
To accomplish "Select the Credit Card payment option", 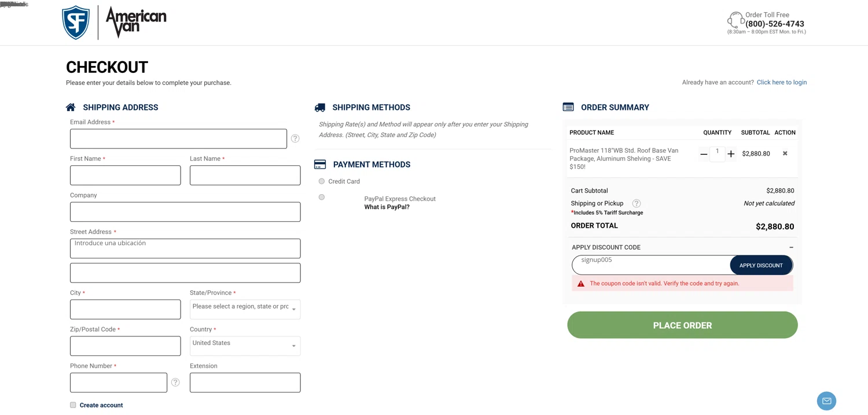I will [x=322, y=181].
